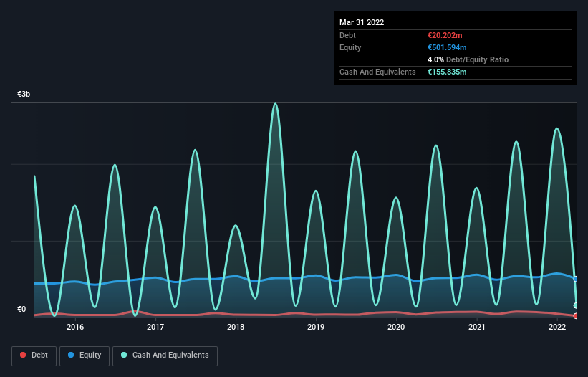
Task: Click the blue Equity endpoint marker at the chart's right edge
Action: (x=576, y=279)
